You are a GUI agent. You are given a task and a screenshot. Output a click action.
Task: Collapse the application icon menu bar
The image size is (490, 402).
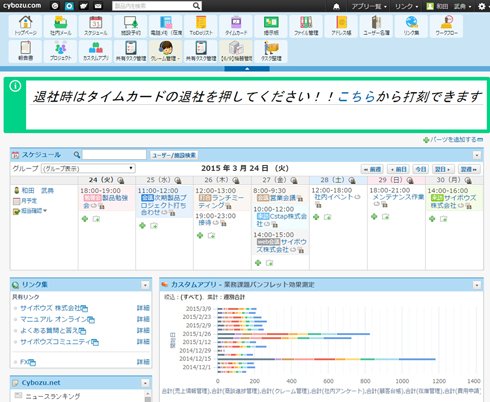(247, 69)
